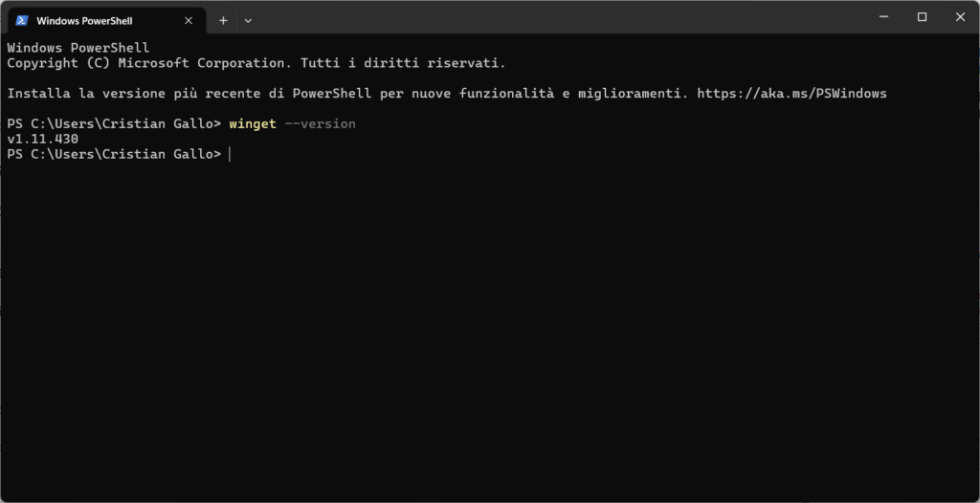980x503 pixels.
Task: Select the Windows PowerShell tab title
Action: (85, 20)
